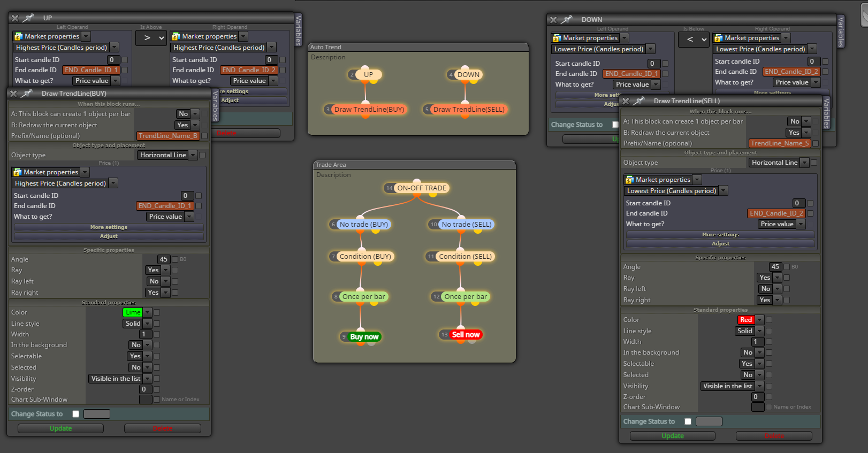
Task: Open the Object type Horizontal Line dropdown in BUY panel
Action: [x=167, y=155]
